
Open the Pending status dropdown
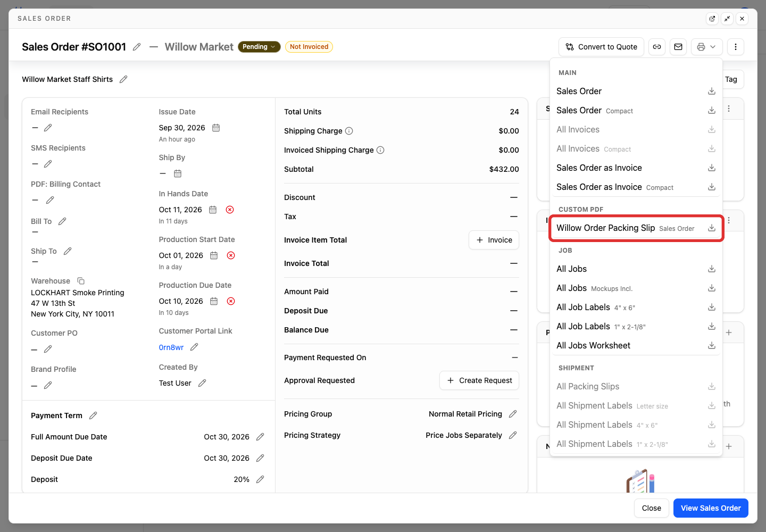point(259,47)
